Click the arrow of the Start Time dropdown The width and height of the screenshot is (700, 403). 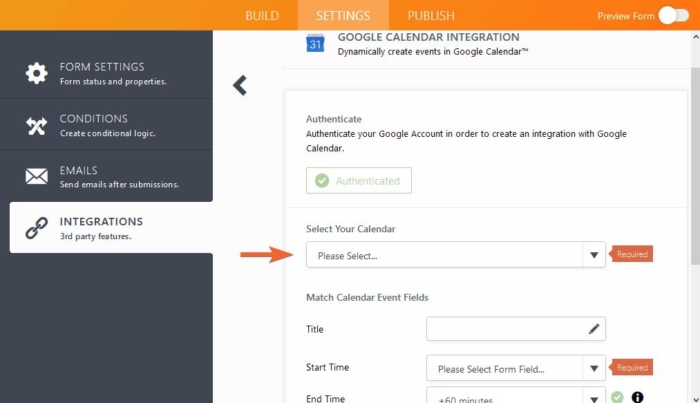(x=594, y=368)
